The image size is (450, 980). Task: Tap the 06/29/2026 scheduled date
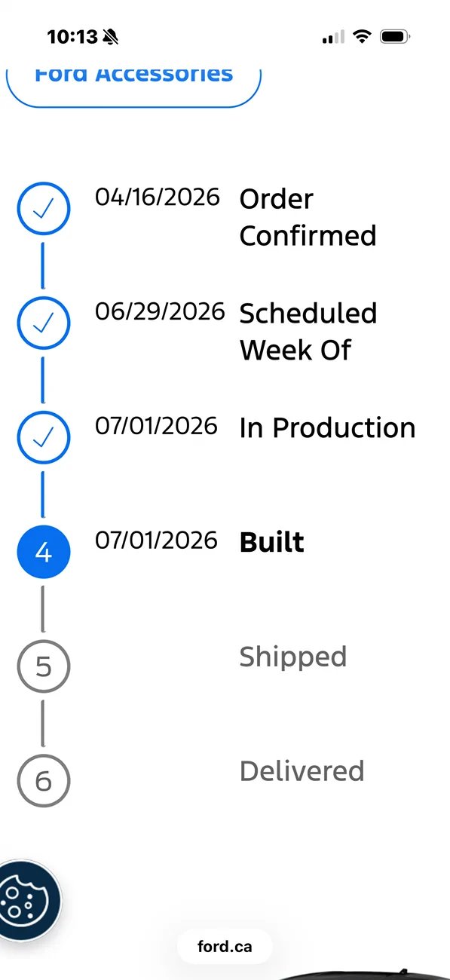[x=160, y=312]
